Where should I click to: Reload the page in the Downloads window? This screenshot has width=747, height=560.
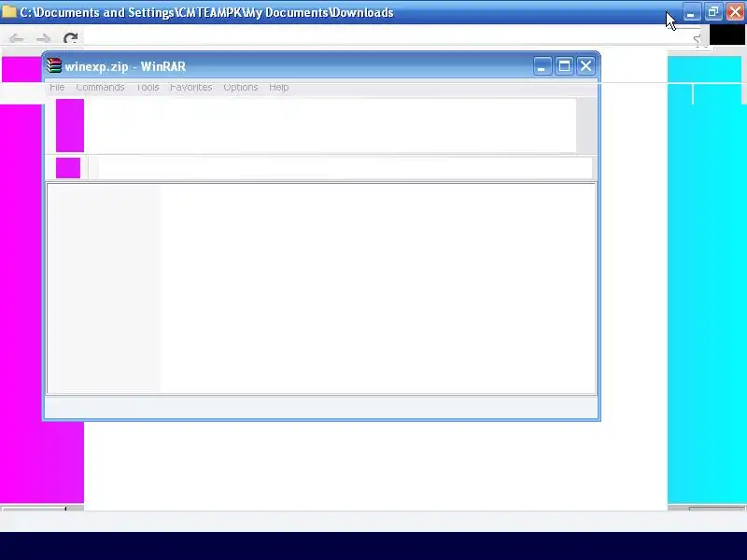71,38
